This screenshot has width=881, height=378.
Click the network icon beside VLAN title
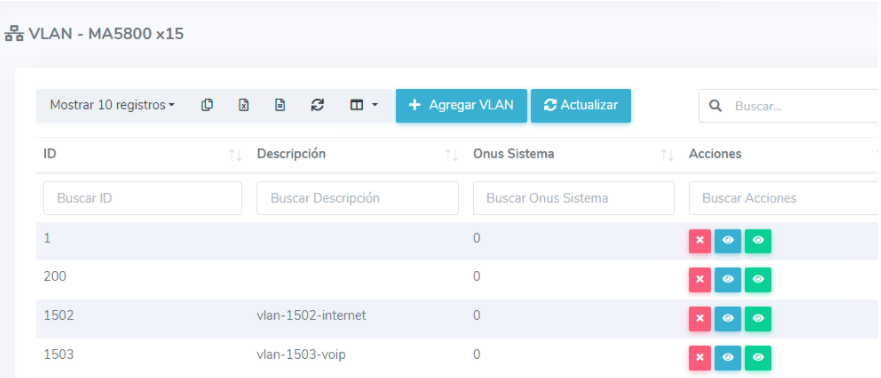tap(14, 35)
